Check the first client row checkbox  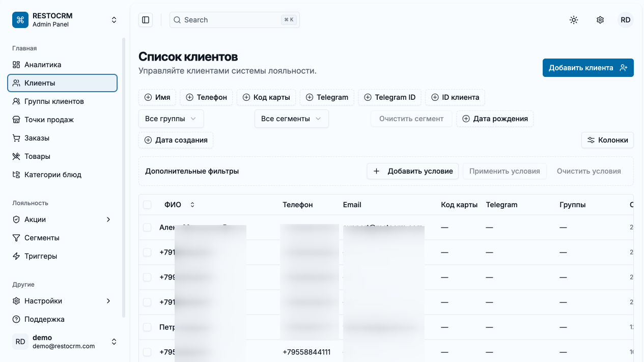point(147,227)
